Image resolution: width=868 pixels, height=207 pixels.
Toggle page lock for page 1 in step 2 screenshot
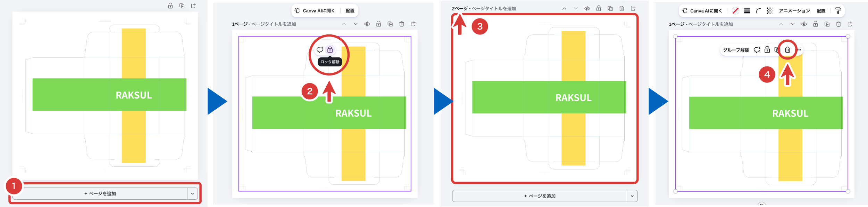click(x=378, y=24)
